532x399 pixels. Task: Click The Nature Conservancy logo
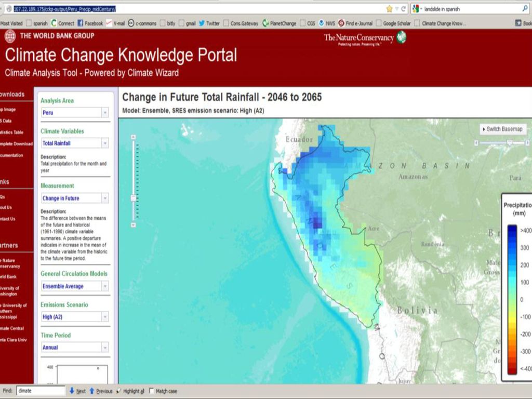pyautogui.click(x=365, y=38)
